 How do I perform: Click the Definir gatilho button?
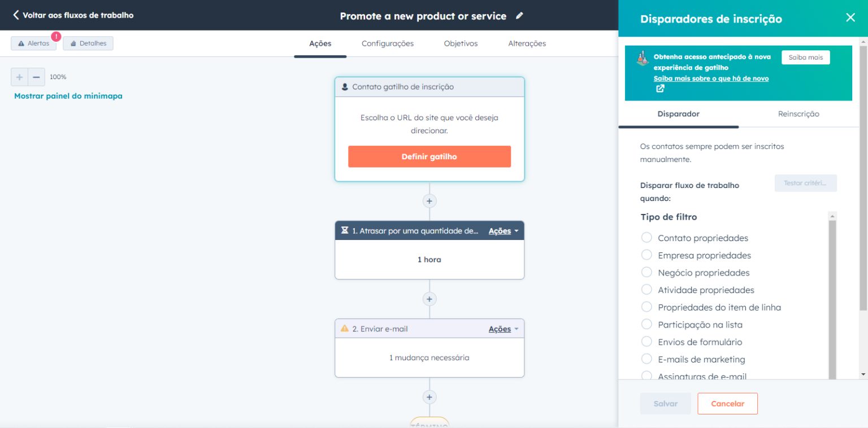(429, 156)
